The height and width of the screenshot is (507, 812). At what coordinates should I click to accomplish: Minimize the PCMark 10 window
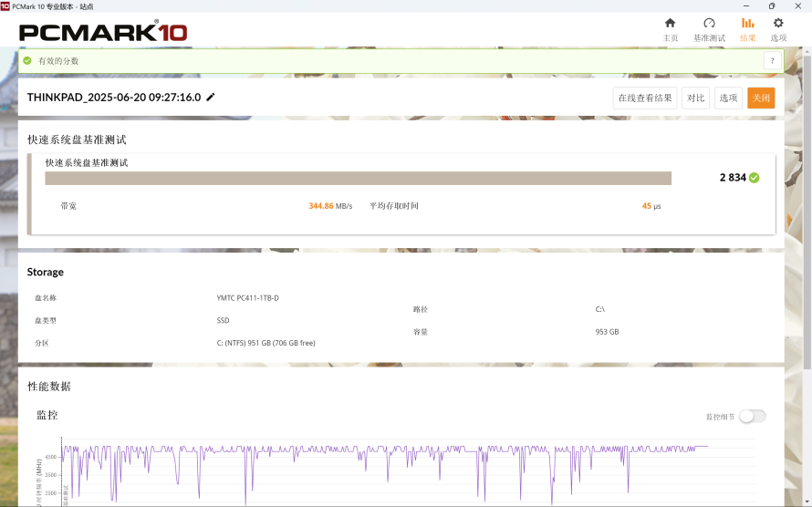coord(746,5)
